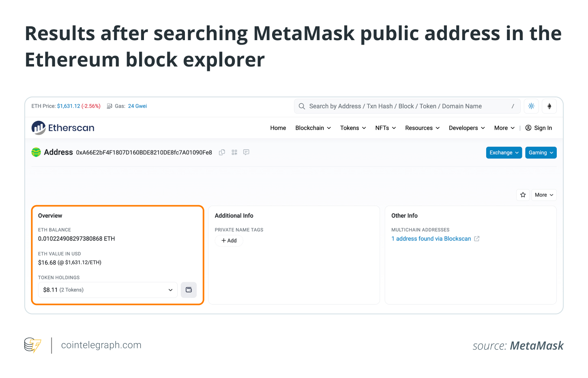
Task: Add address to watch list star
Action: point(523,195)
